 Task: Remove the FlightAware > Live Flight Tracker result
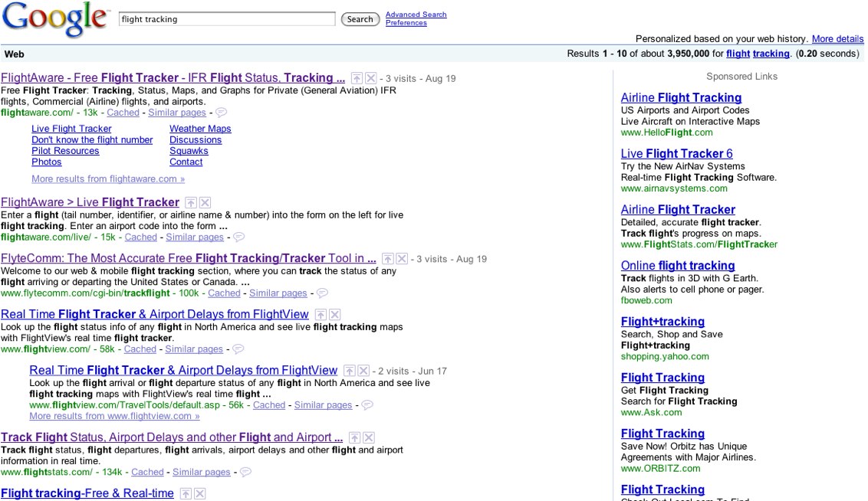pos(205,203)
